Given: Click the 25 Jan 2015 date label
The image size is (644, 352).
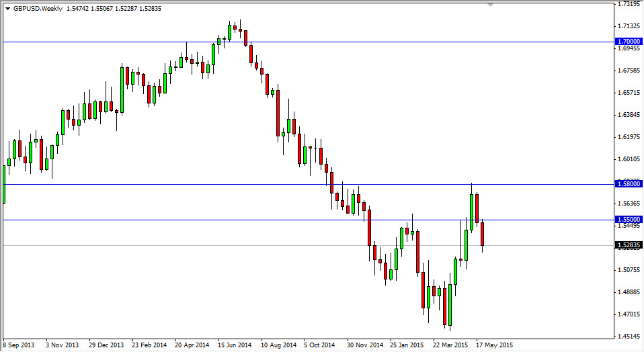Looking at the screenshot, I should 407,345.
